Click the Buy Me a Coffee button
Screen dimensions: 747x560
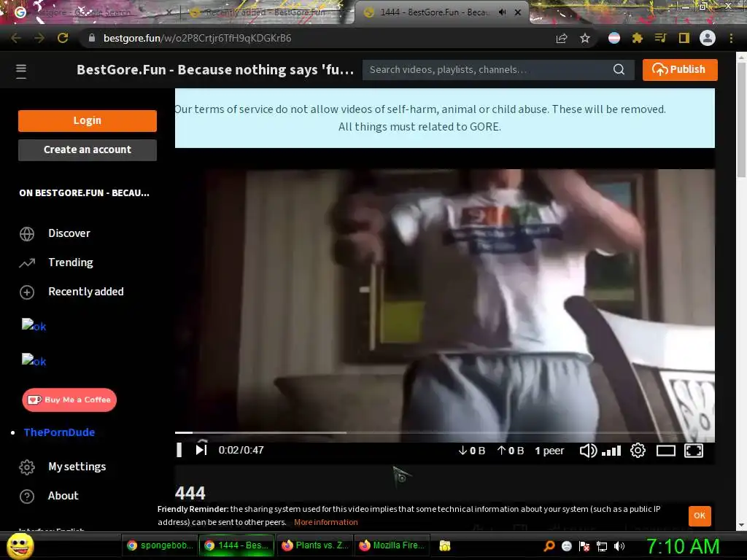coord(69,400)
